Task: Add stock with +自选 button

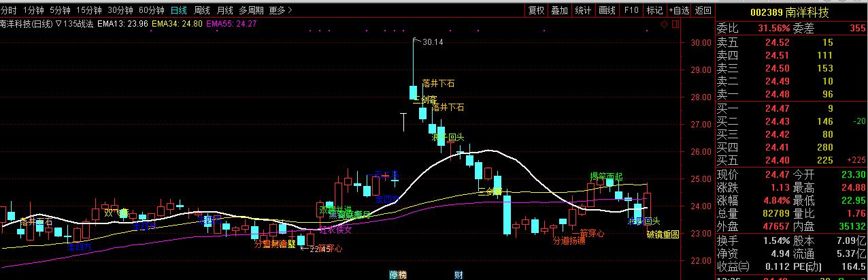Action: 679,10
